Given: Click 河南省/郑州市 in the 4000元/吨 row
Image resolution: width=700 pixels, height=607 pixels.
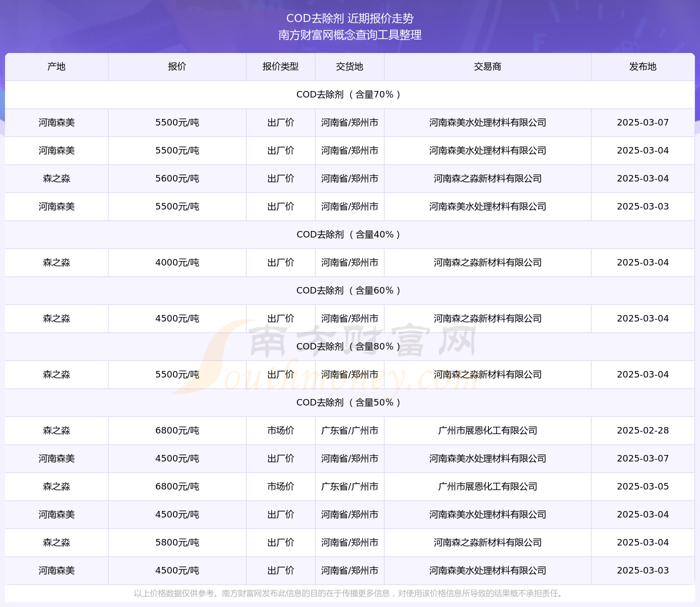Looking at the screenshot, I should 349,262.
